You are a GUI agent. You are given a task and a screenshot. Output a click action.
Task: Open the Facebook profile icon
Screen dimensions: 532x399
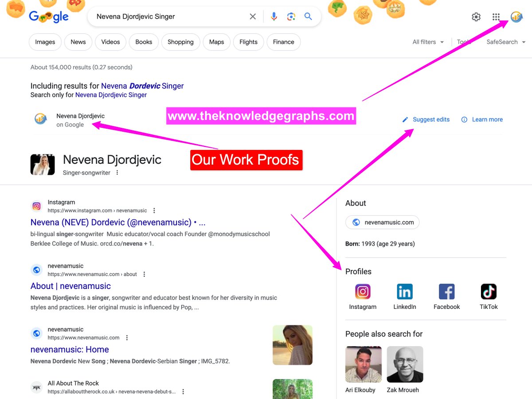pos(447,292)
